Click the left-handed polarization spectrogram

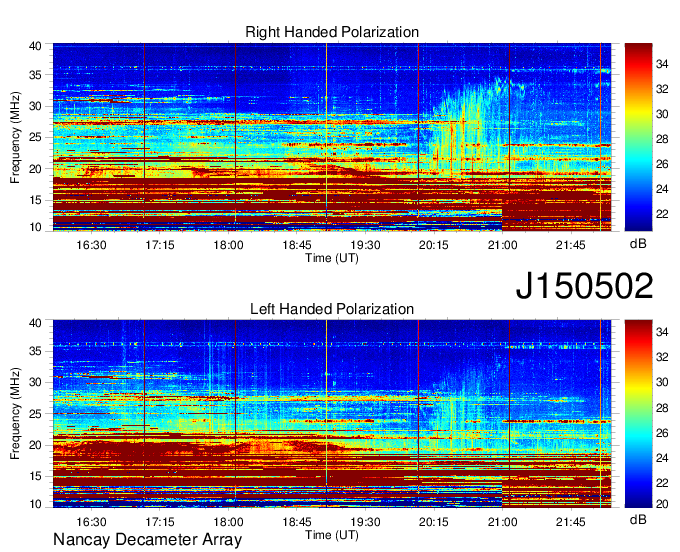[332, 414]
